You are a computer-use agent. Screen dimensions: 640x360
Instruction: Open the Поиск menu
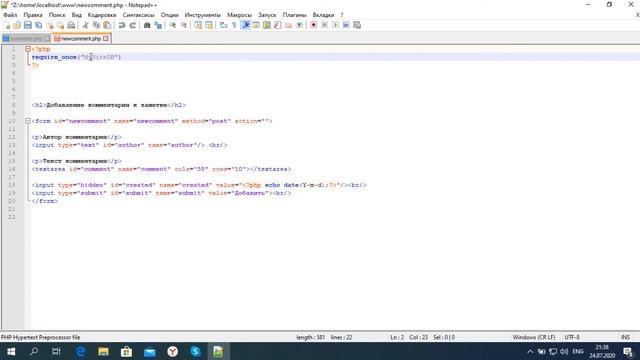click(x=57, y=15)
